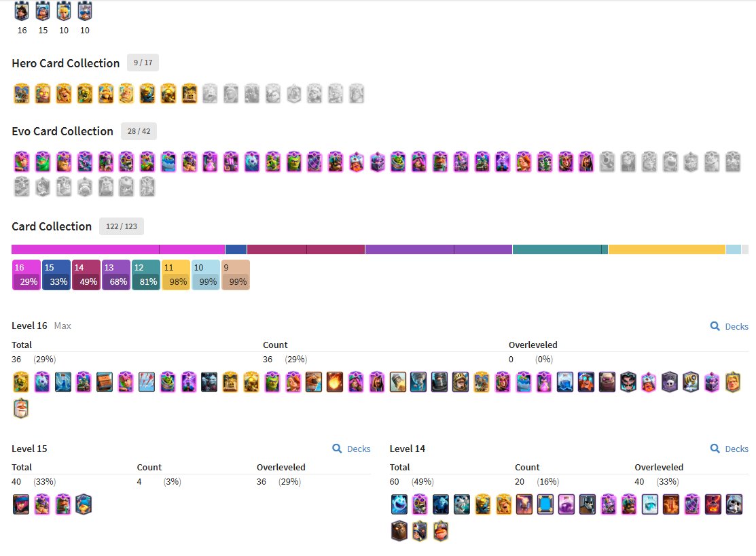The height and width of the screenshot is (556, 756).
Task: Open the Bomb Tower card in Level 16
Action: (x=105, y=382)
